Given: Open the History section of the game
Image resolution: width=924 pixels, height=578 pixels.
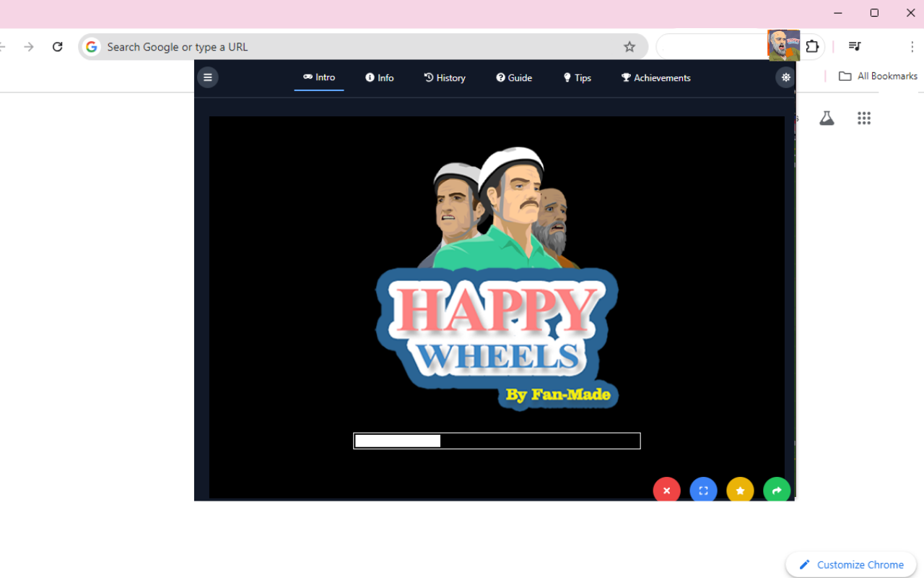Looking at the screenshot, I should [445, 77].
